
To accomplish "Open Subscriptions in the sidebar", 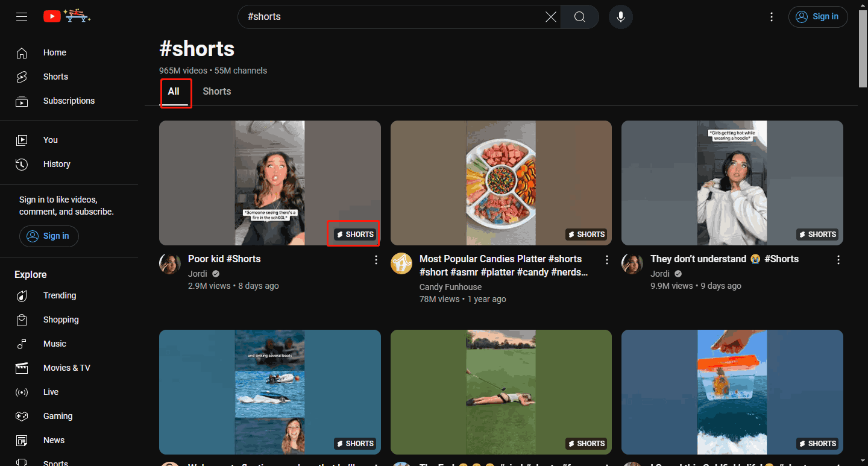I will point(69,101).
